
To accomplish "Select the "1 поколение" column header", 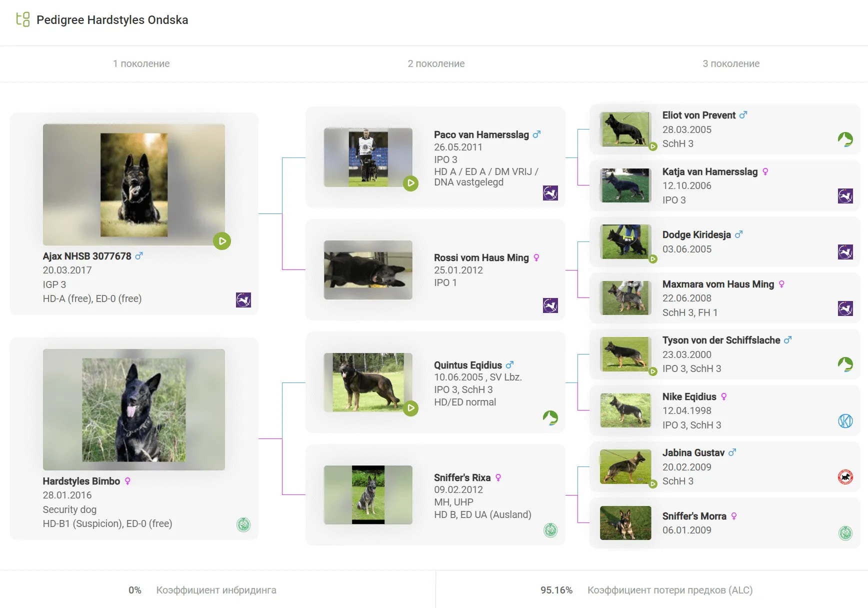I will point(141,63).
